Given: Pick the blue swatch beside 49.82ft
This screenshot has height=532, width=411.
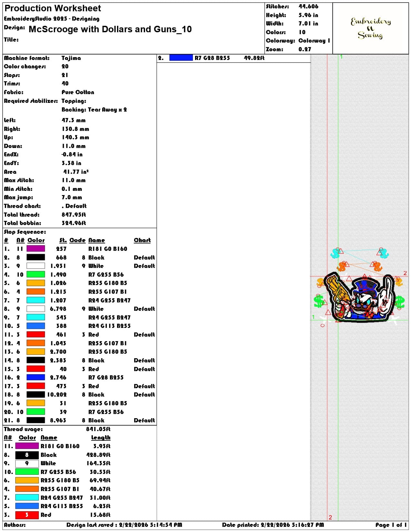Looking at the screenshot, I should click(x=181, y=58).
